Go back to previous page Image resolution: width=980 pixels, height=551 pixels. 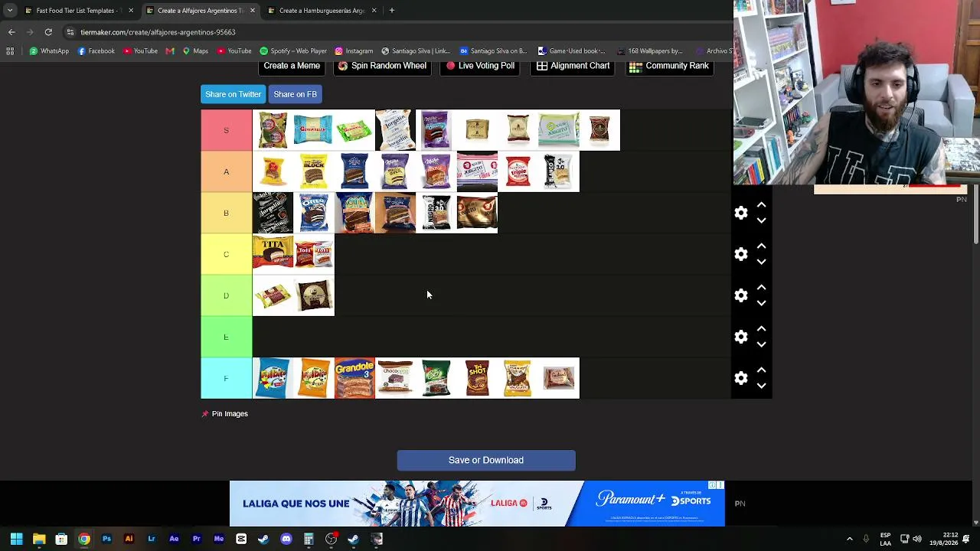point(11,32)
